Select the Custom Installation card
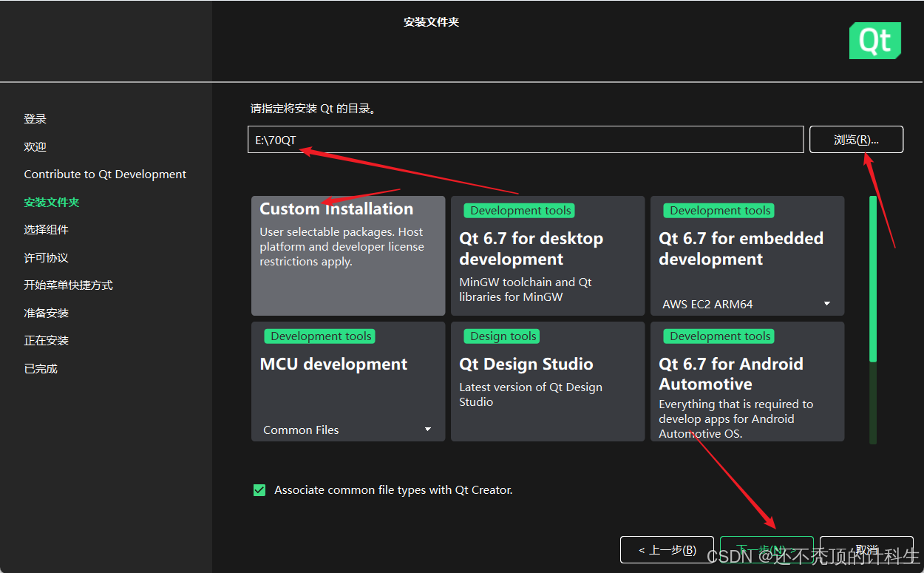This screenshot has height=573, width=924. pos(348,256)
